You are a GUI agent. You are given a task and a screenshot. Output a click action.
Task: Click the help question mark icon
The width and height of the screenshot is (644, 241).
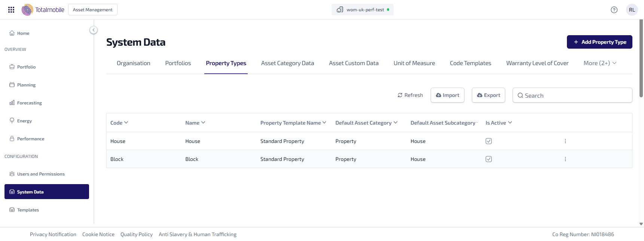tap(614, 10)
